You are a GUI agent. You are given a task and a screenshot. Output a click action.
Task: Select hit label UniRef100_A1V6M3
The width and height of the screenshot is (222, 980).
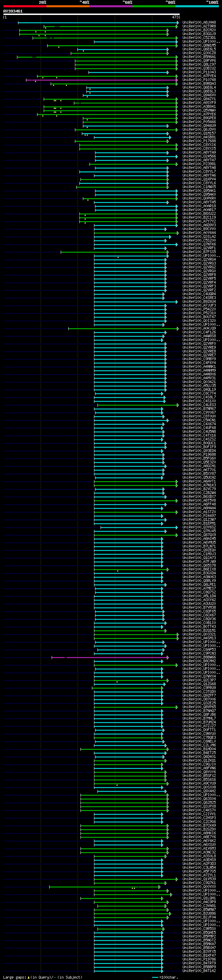(199, 848)
